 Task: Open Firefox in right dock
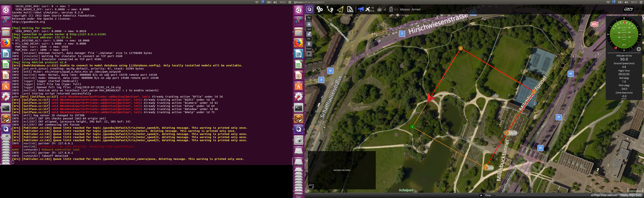(299, 43)
